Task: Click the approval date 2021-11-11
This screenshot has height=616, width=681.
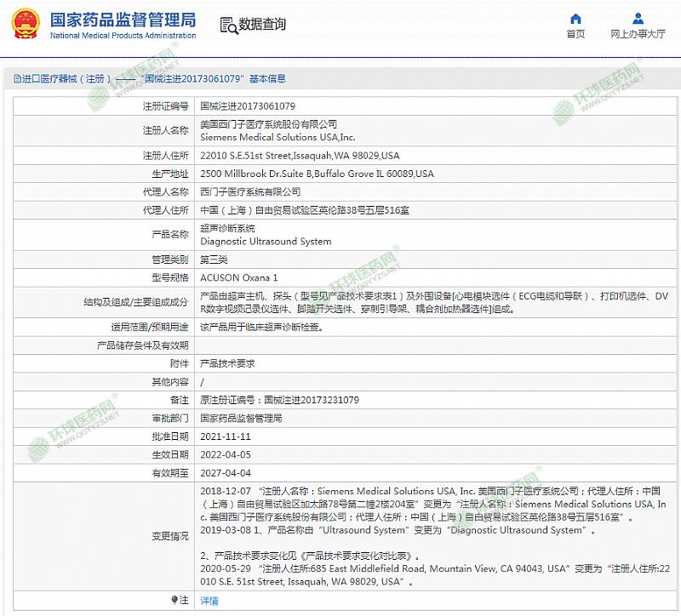Action: point(226,436)
